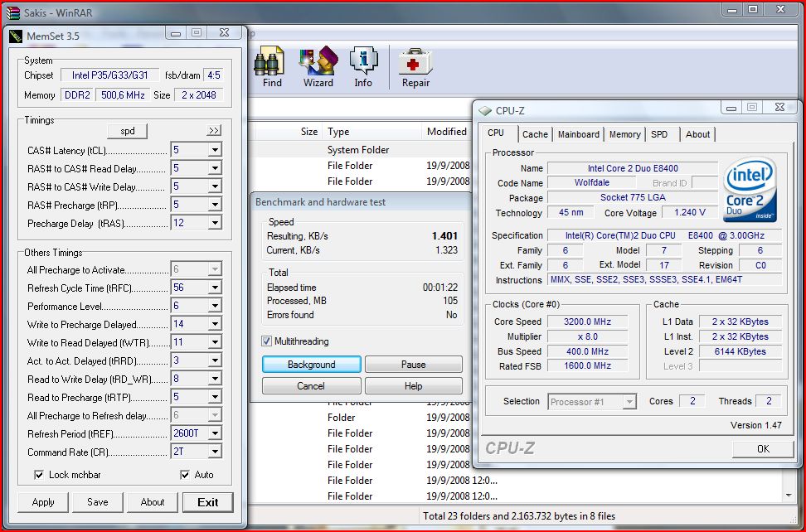Click the resulting speed value 1.401
This screenshot has width=806, height=532.
click(444, 236)
